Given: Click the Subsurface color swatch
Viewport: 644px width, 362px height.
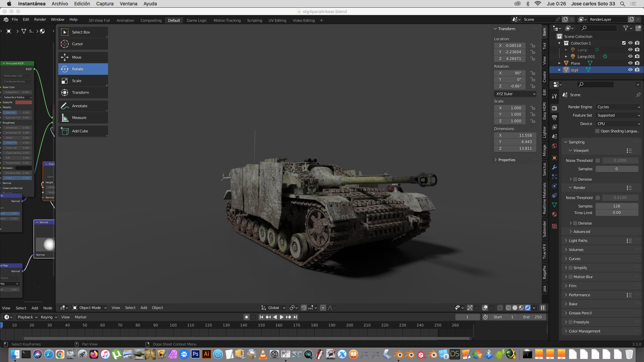Looking at the screenshot, I should tap(23, 102).
